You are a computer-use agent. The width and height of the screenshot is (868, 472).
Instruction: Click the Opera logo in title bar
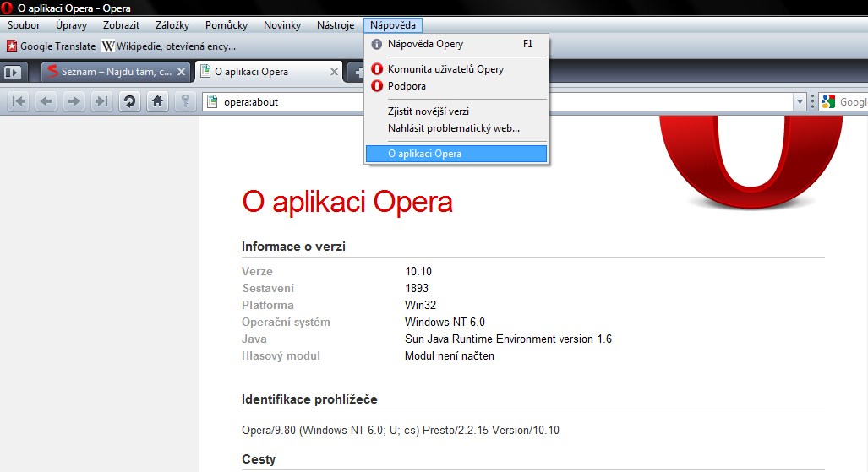[x=7, y=8]
